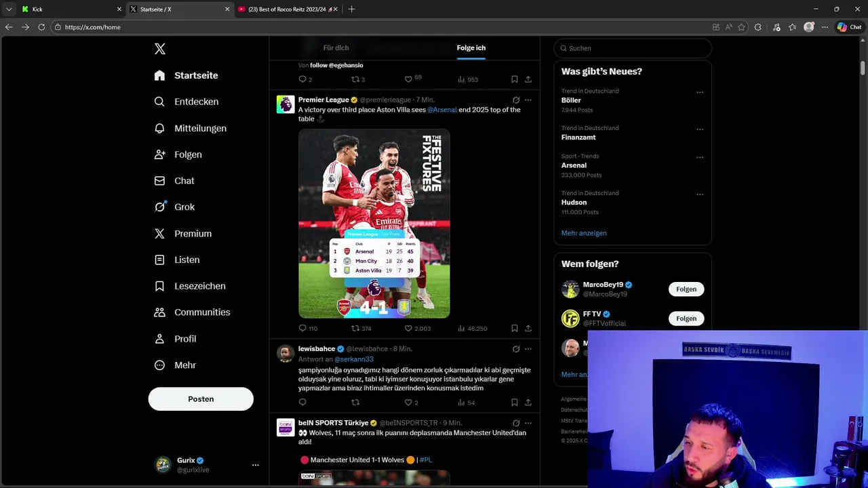Screen dimensions: 868x488
Task: Open Copilot Chat in the browser toolbar
Action: (849, 27)
